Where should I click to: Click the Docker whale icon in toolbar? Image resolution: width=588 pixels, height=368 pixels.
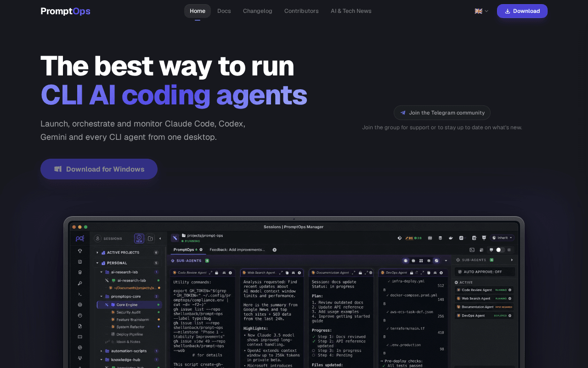tap(451, 238)
